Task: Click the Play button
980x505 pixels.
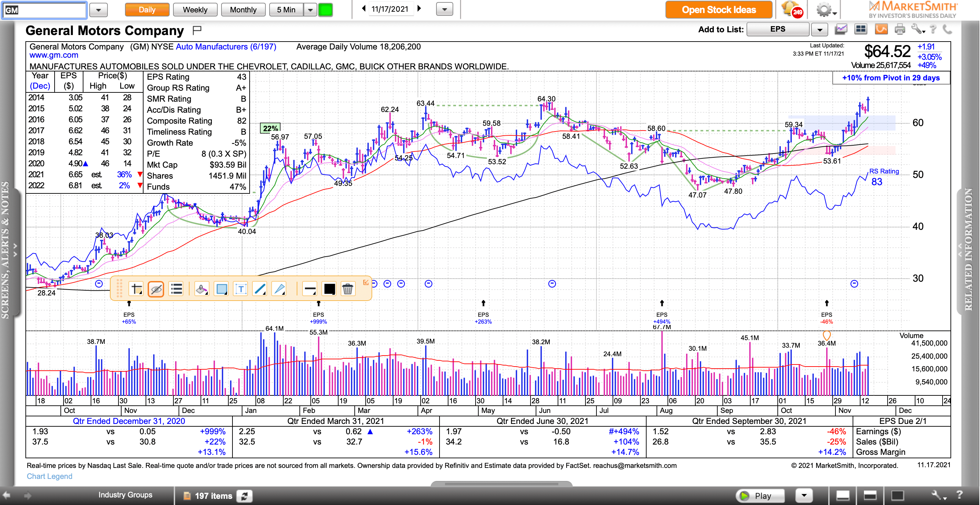Action: point(760,495)
